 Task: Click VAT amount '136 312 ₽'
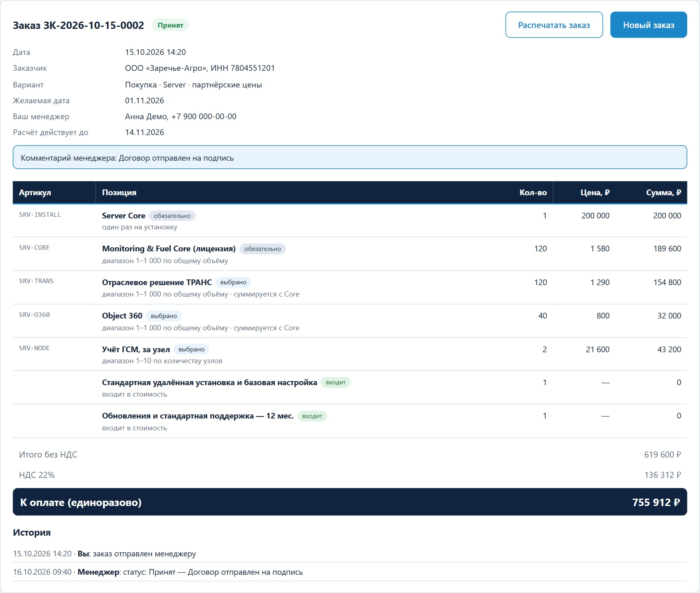(662, 475)
